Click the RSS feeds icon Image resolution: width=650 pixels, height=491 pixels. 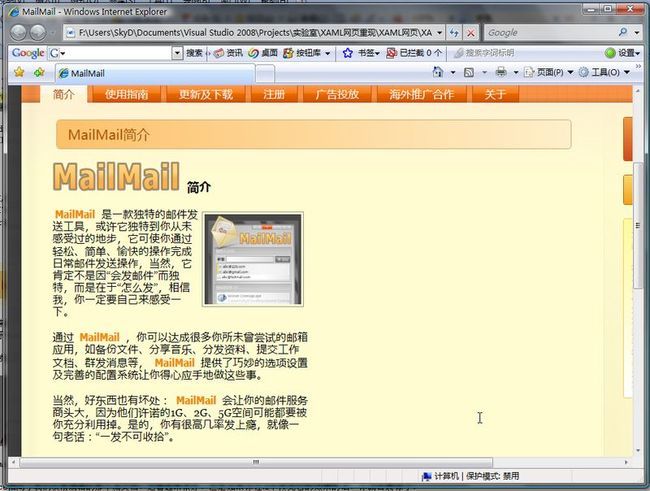tap(469, 73)
